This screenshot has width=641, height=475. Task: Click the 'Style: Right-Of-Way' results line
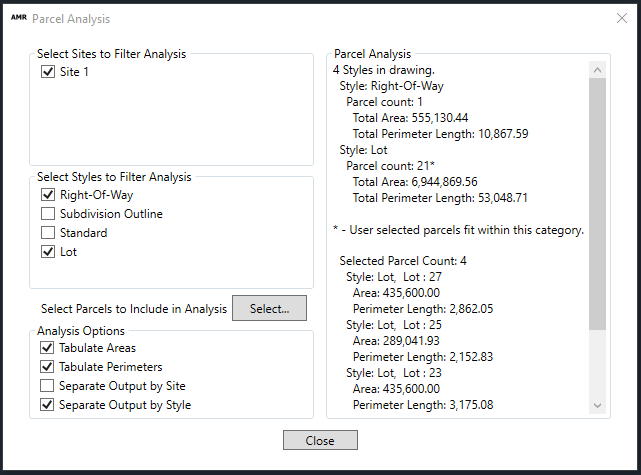point(391,87)
